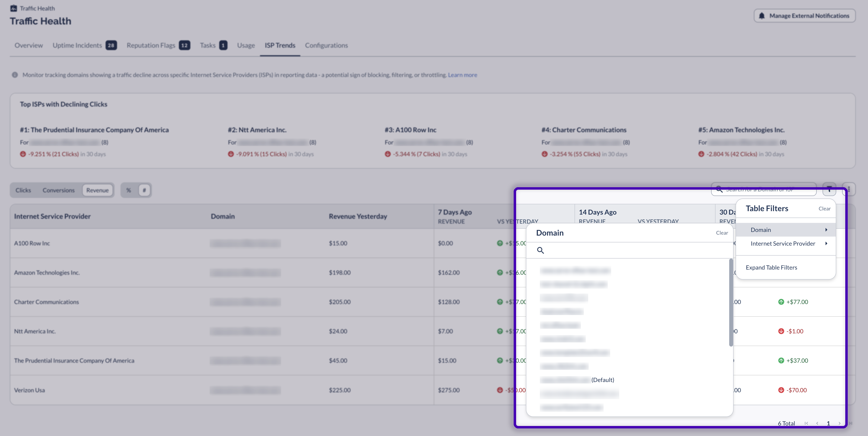Click the red trend arrow in Verizon Usa row

[500, 390]
